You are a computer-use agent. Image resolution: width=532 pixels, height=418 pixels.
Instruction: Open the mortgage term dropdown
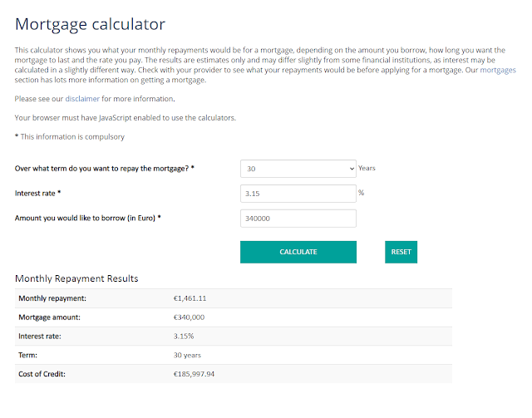[298, 169]
